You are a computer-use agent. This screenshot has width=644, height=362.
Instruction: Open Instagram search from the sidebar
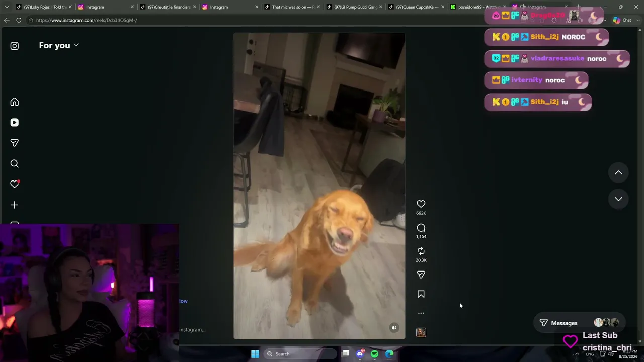click(x=15, y=164)
